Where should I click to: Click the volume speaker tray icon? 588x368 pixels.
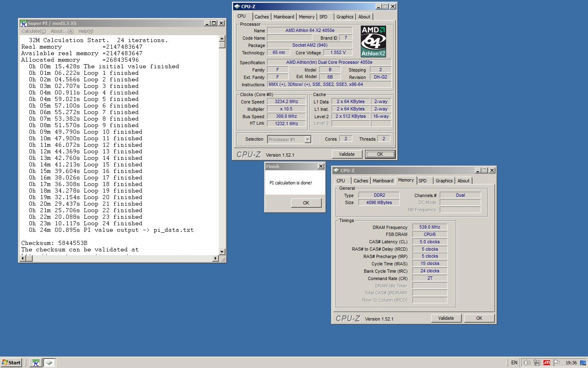coord(527,363)
